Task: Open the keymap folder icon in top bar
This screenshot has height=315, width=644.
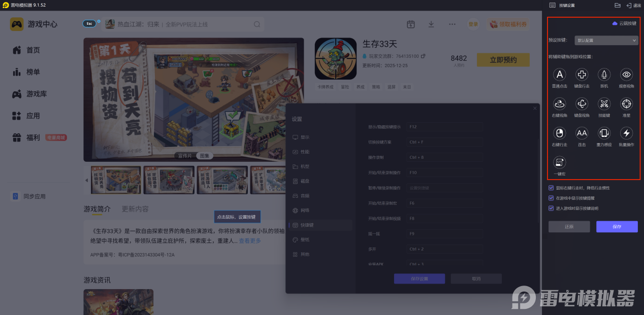Action: coord(618,6)
